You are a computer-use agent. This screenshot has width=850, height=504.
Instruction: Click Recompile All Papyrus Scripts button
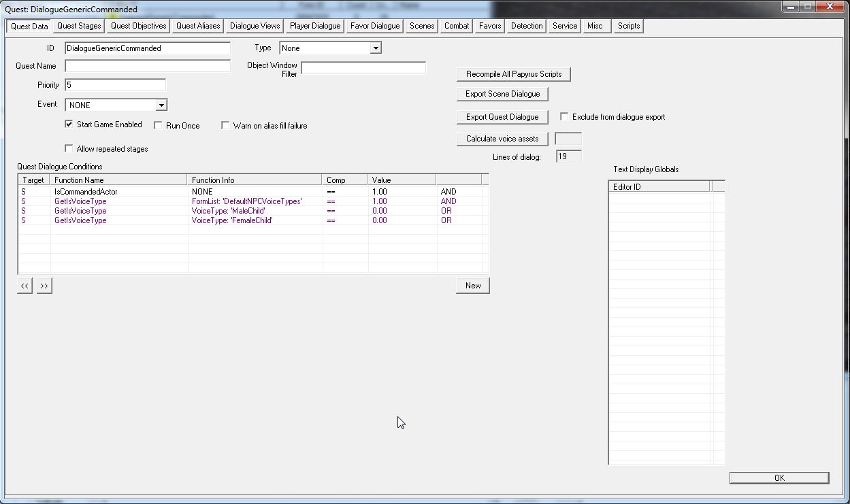pos(514,74)
